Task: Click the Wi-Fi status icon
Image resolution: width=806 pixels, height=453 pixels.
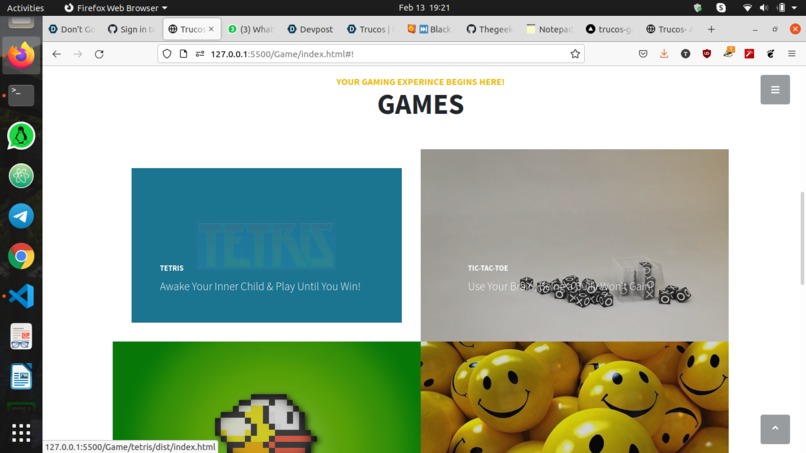Action: coord(747,8)
